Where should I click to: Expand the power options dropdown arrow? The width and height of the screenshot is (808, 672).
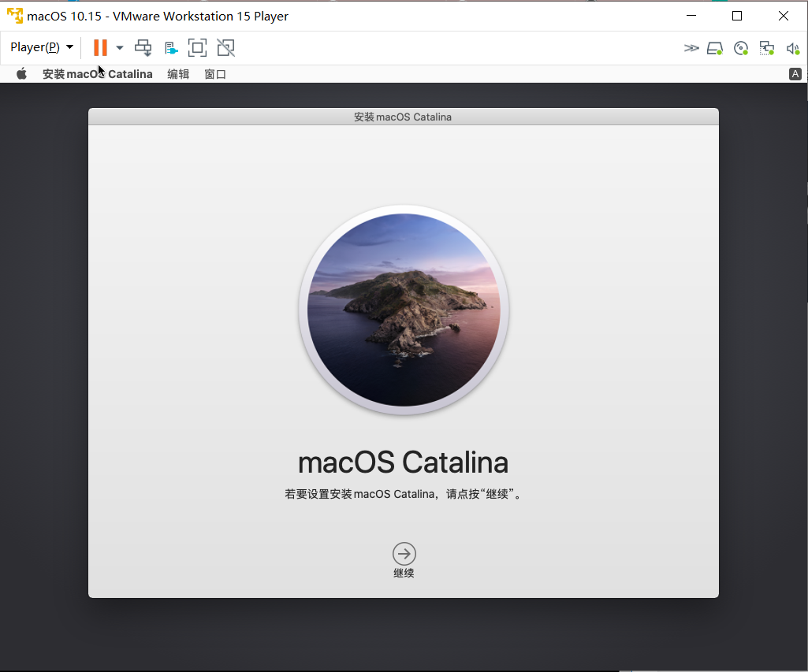tap(120, 48)
